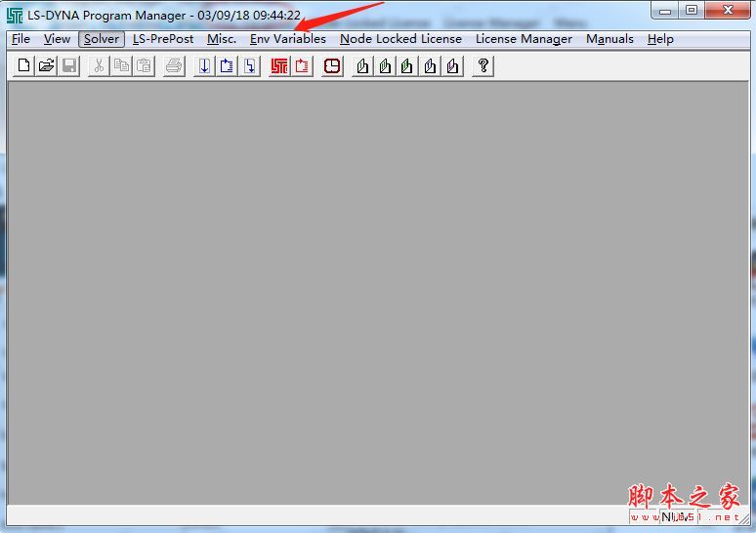
Task: Open the Manuals menu
Action: point(609,39)
